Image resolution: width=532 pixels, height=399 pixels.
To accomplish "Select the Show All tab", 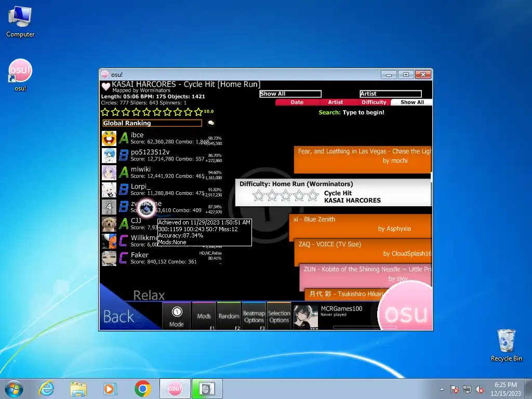I will point(412,102).
